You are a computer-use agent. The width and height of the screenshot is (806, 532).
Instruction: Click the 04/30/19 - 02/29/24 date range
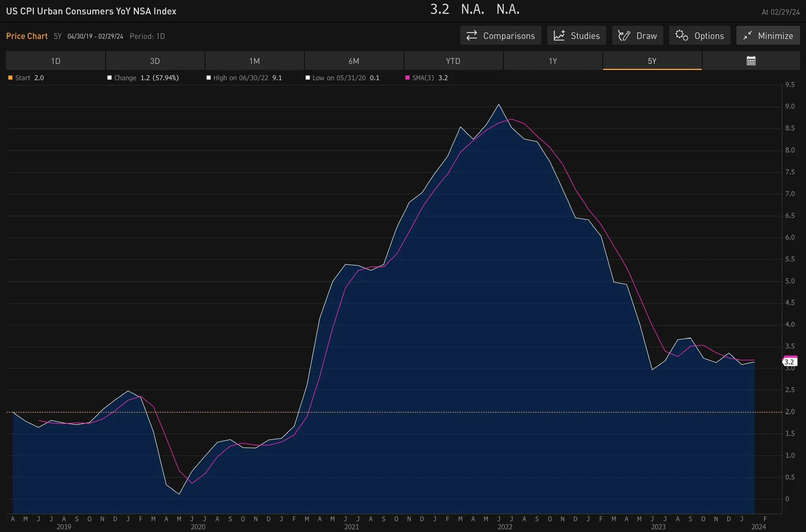coord(95,36)
